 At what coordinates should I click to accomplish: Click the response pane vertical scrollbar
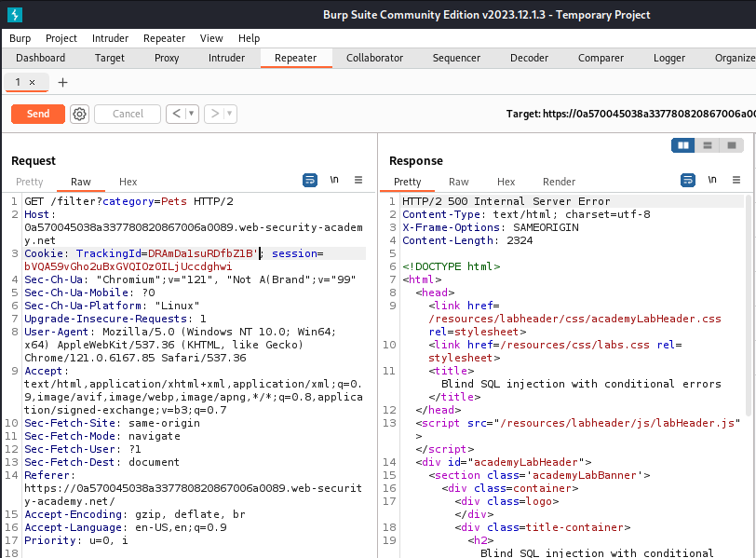(749, 306)
